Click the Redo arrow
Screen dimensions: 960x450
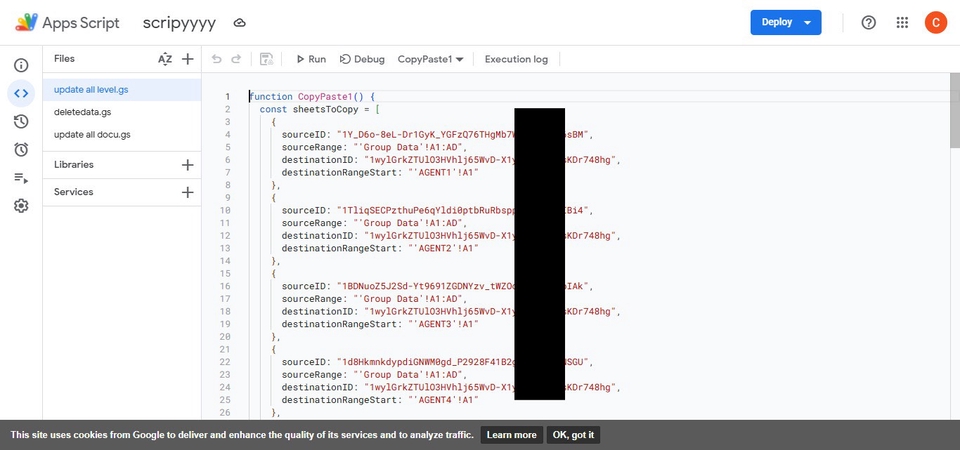point(236,59)
